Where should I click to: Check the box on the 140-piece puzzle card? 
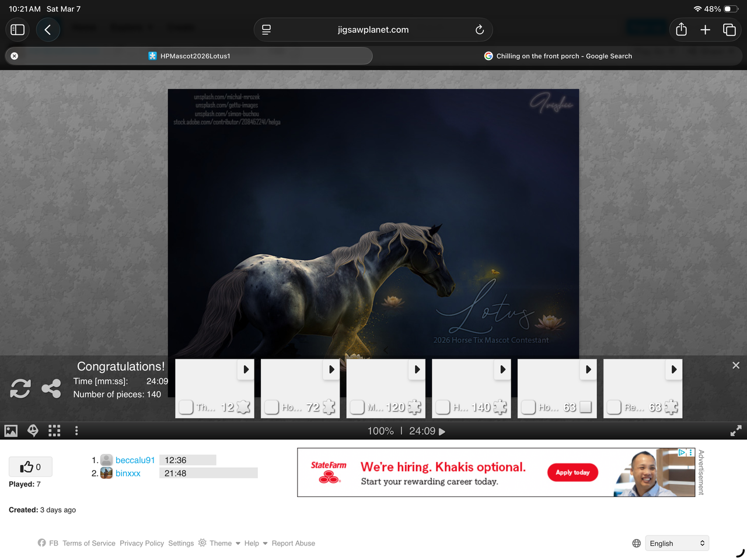(443, 407)
